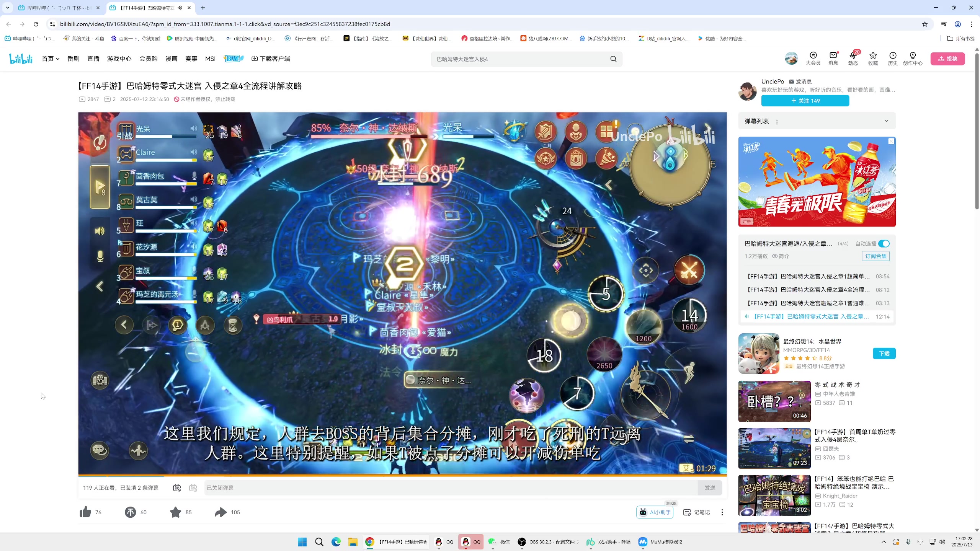Share the video with arrow icon
The height and width of the screenshot is (551, 980).
[220, 512]
